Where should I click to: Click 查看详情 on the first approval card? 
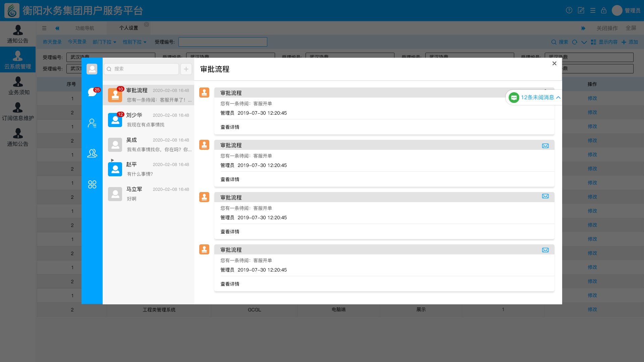[x=230, y=127]
